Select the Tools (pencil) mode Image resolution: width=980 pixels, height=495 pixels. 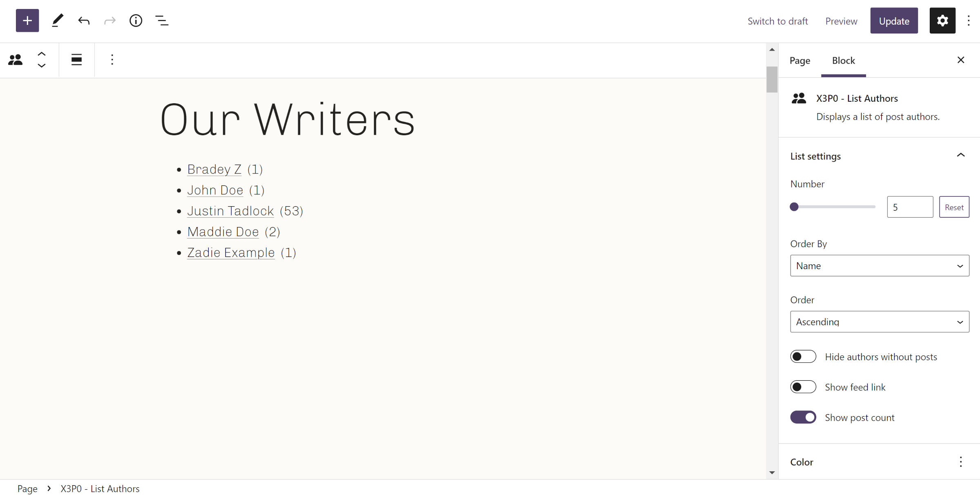[x=57, y=20]
